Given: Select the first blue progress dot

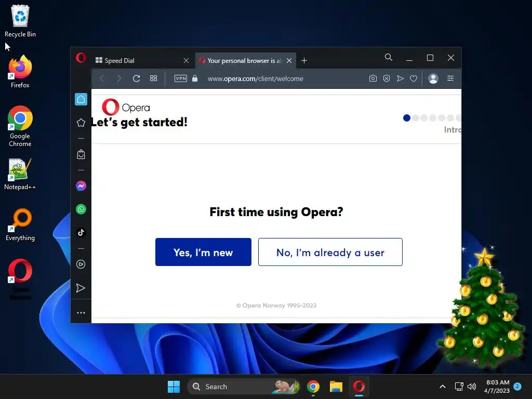Looking at the screenshot, I should (x=406, y=118).
